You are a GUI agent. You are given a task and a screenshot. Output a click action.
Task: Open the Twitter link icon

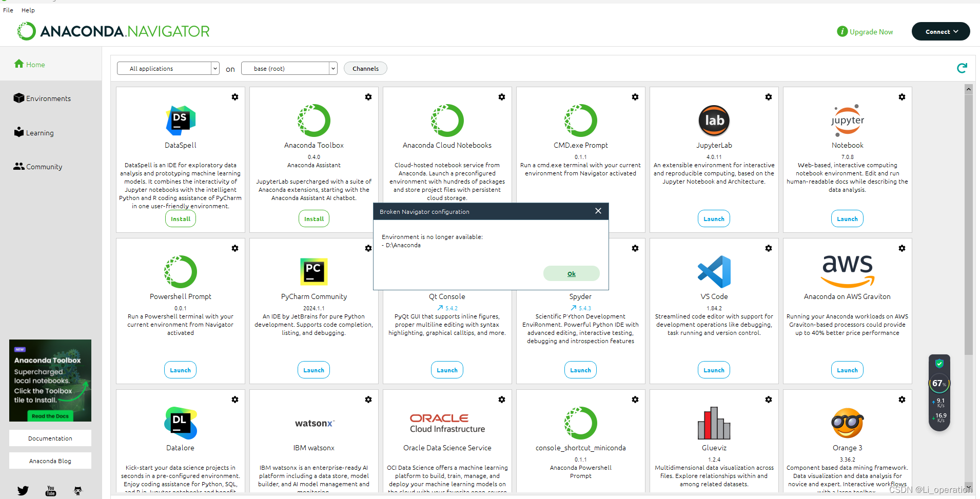click(23, 491)
